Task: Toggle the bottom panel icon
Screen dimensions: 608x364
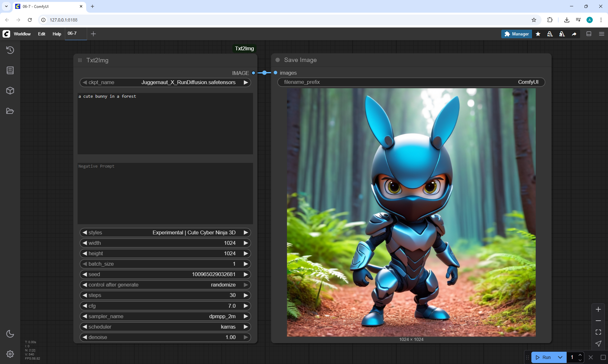Action: [589, 34]
